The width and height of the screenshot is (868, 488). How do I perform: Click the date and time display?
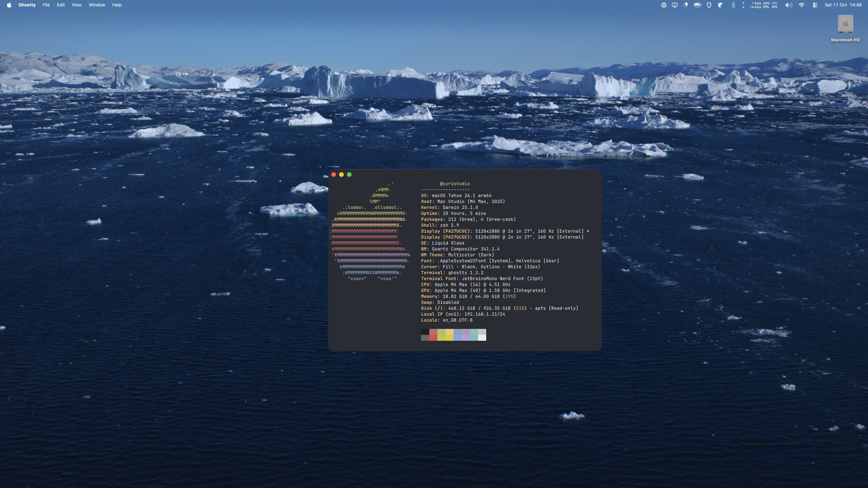click(843, 5)
